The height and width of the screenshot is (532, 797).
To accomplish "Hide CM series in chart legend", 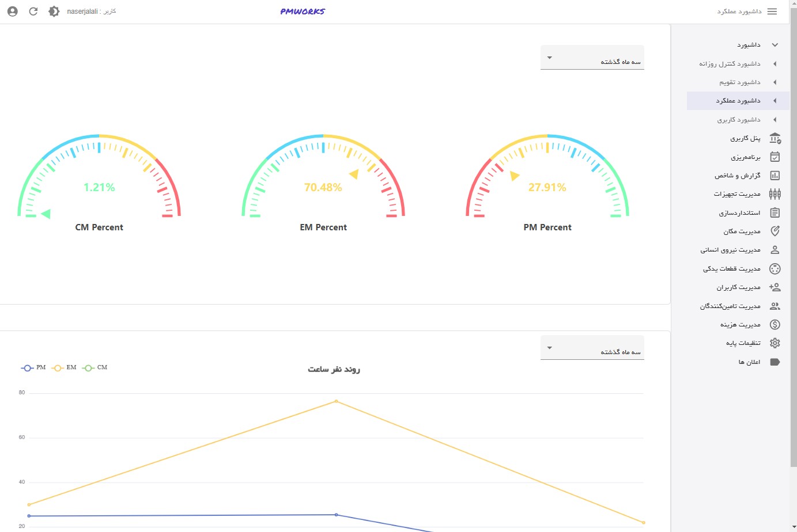I will point(95,368).
